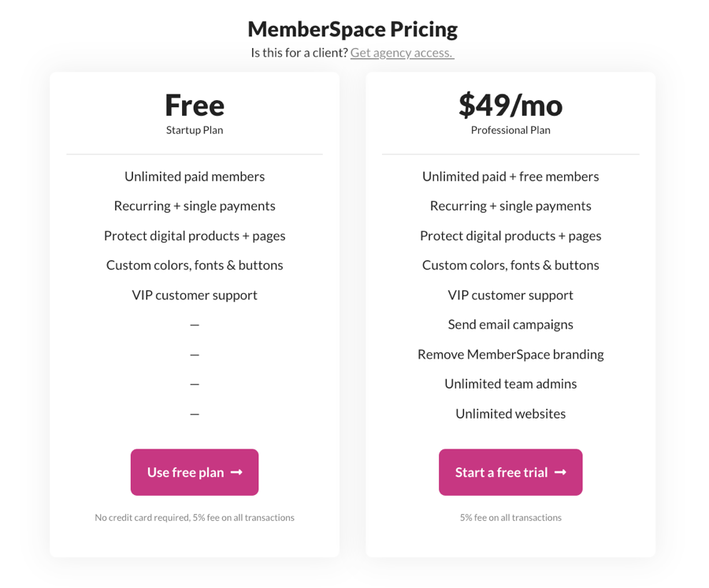Click 'Send email campaigns' feature text
Image resolution: width=709 pixels, height=588 pixels.
point(510,325)
